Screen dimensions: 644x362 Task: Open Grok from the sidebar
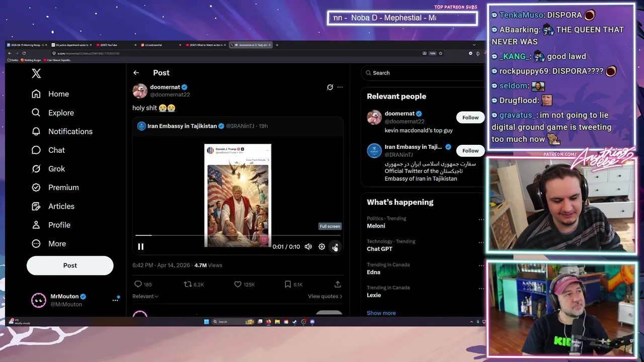(x=48, y=168)
